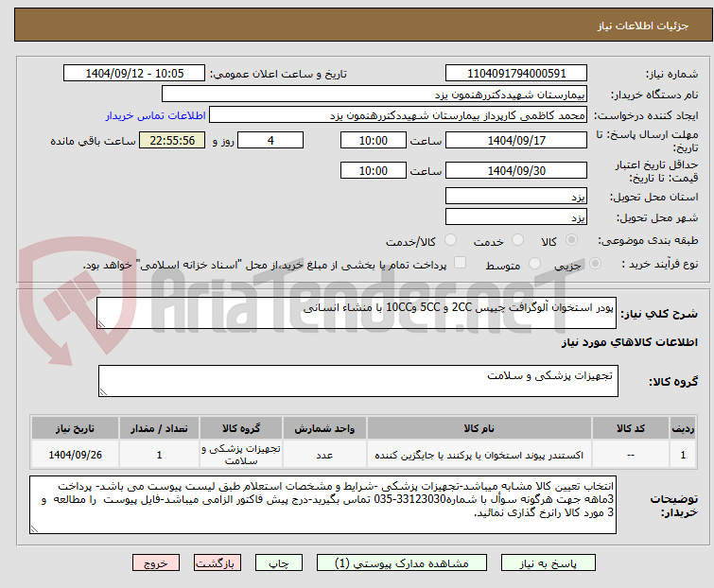Click the response deadline time 10:00 field
The height and width of the screenshot is (588, 714).
pos(373,140)
